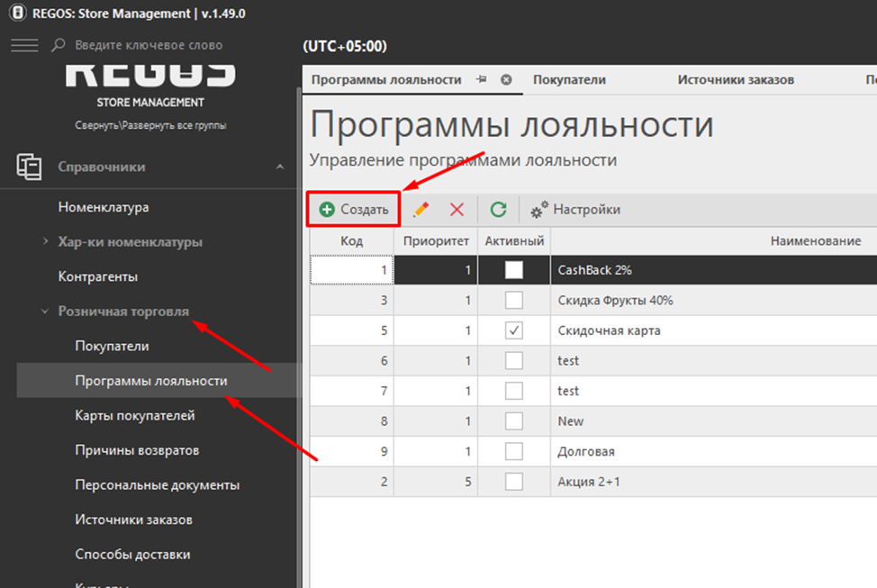Image resolution: width=877 pixels, height=588 pixels.
Task: Enable Активный checkbox for CashBack 2%
Action: point(514,270)
